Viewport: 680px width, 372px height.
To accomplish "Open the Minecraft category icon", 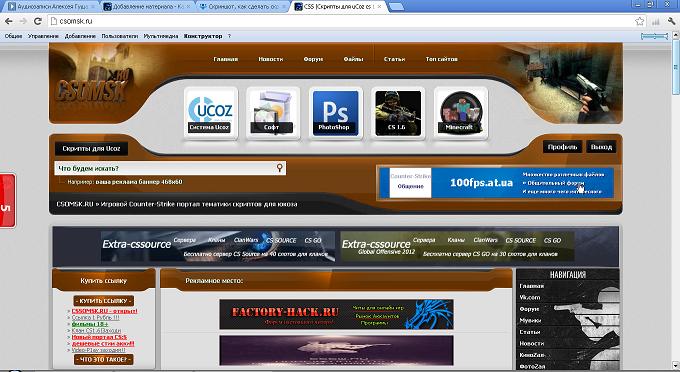I will [x=461, y=113].
